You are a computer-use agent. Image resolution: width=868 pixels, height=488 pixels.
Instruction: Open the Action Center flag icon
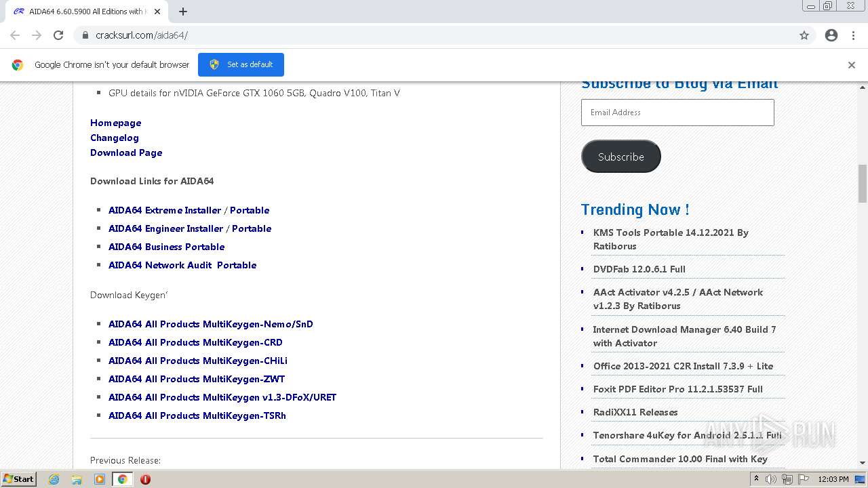(x=803, y=479)
